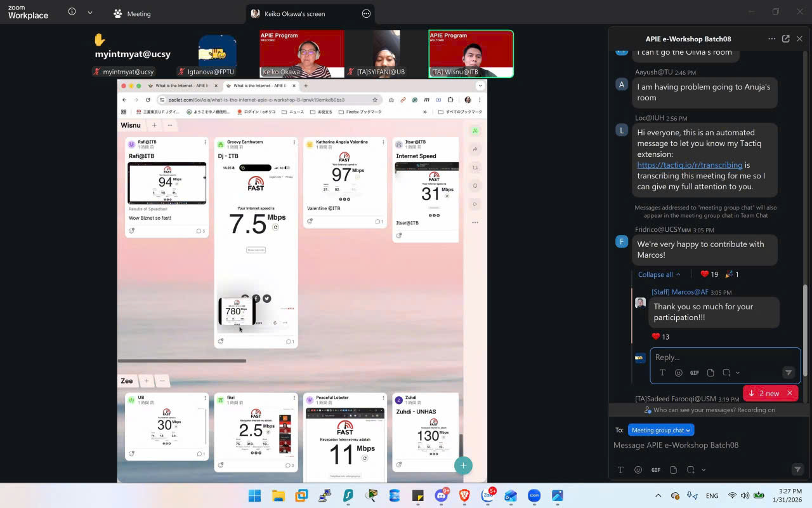
Task: Open text formatting in reply box
Action: (x=662, y=373)
